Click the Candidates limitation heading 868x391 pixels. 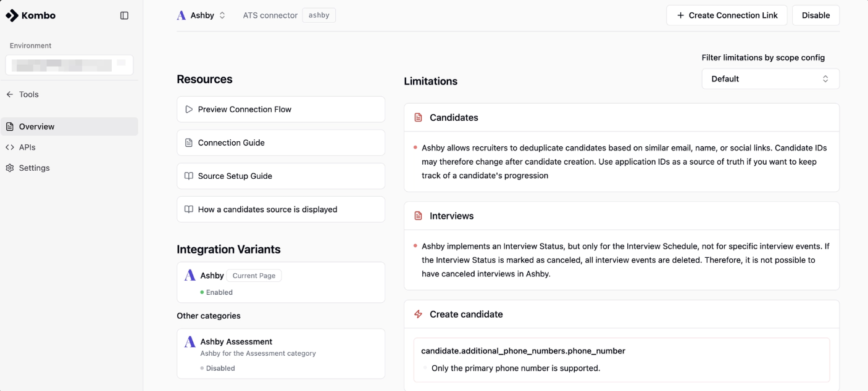coord(454,117)
